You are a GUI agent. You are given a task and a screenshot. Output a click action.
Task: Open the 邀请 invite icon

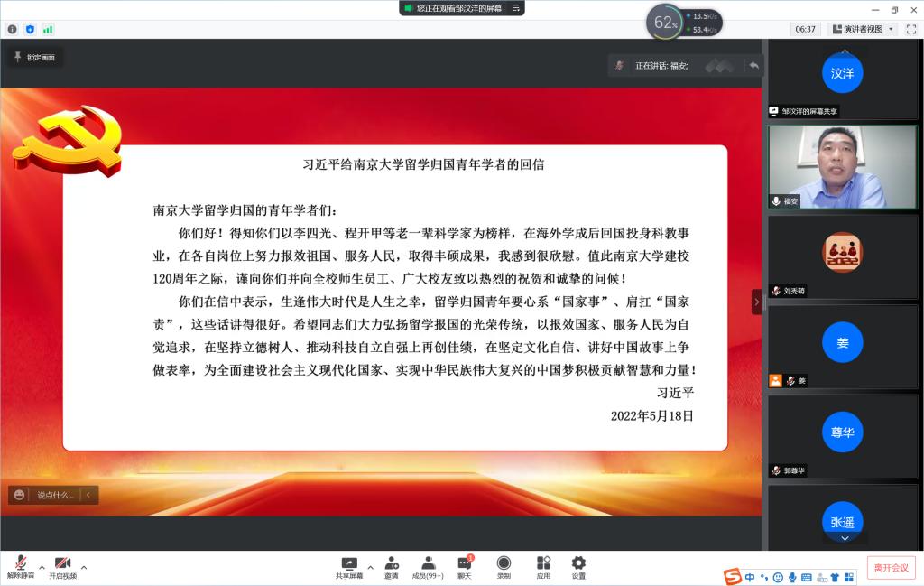(392, 566)
